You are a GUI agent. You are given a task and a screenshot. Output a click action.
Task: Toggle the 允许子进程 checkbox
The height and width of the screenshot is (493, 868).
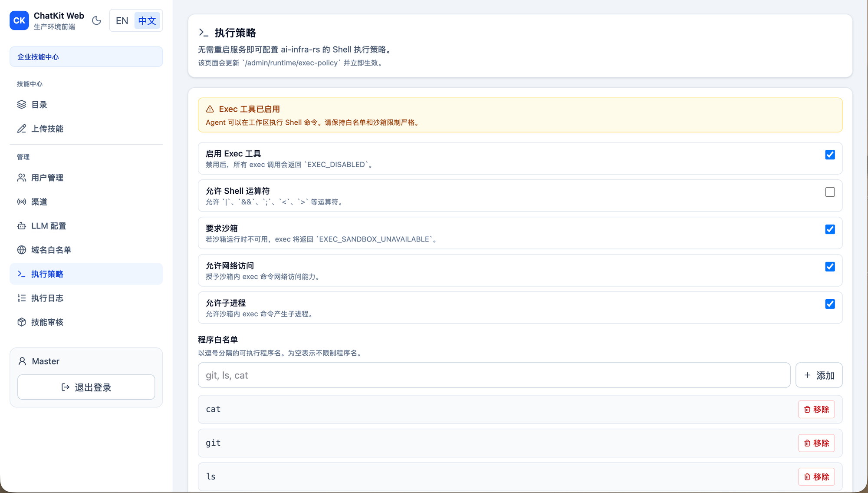(830, 304)
